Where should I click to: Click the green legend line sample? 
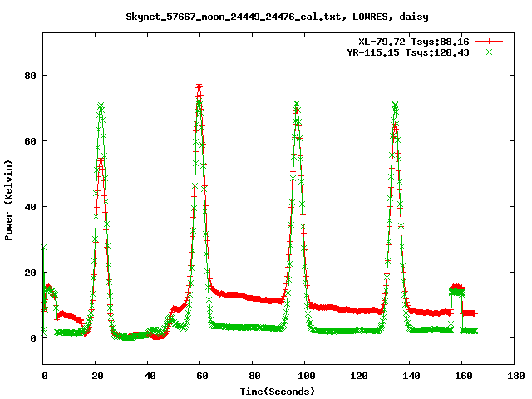(x=489, y=52)
